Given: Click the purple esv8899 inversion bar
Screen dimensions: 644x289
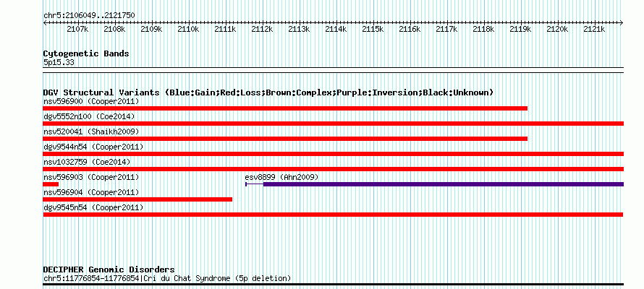Looking at the screenshot, I should pos(444,184).
